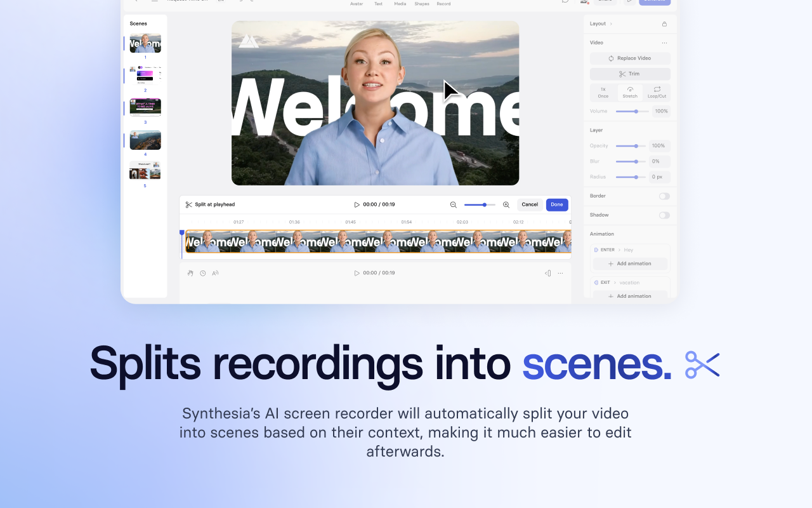The width and height of the screenshot is (812, 508).
Task: Click the Layout lock icon
Action: point(664,24)
